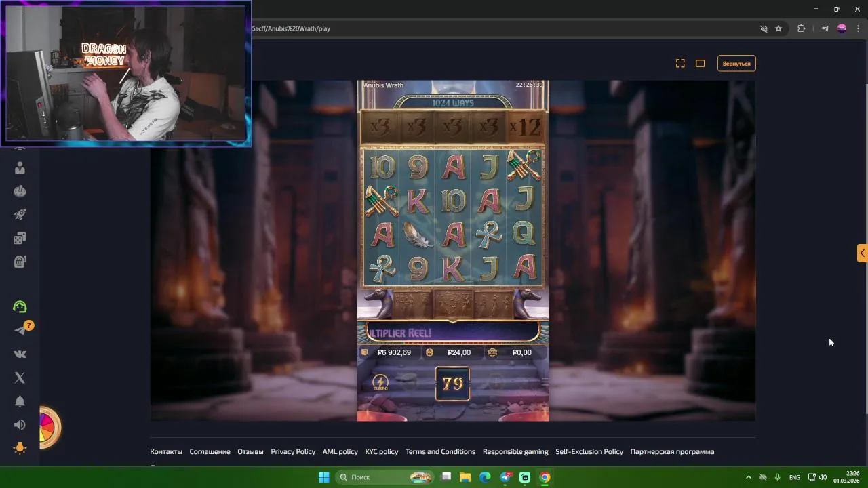Open the Windows Start menu

323,477
